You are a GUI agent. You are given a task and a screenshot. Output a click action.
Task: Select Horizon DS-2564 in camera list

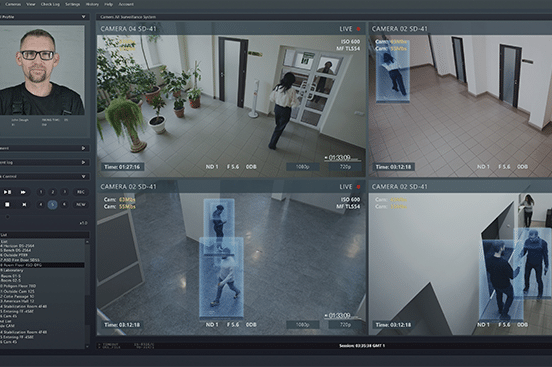[18, 245]
